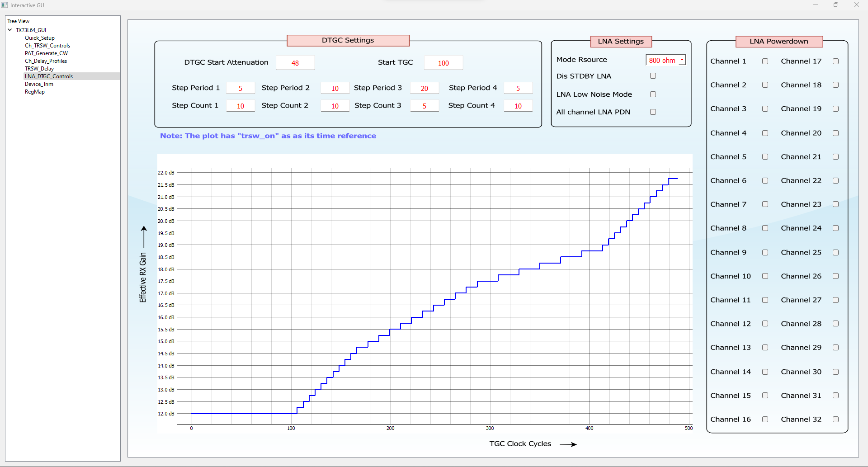The height and width of the screenshot is (467, 868).
Task: Click the Step Count 4 field
Action: click(x=518, y=106)
